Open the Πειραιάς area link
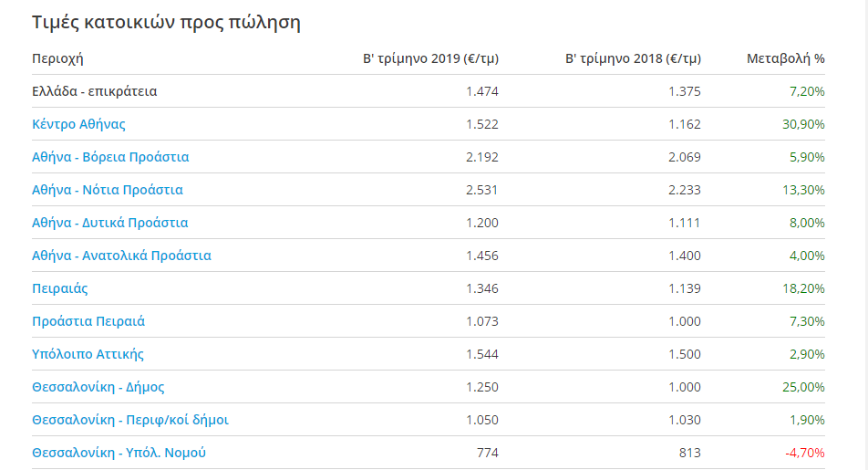This screenshot has width=868, height=470. (60, 288)
